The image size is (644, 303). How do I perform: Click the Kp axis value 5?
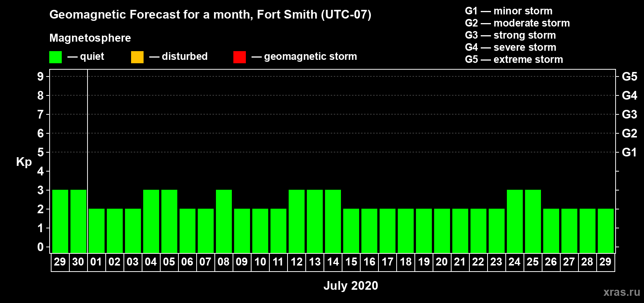(40, 152)
